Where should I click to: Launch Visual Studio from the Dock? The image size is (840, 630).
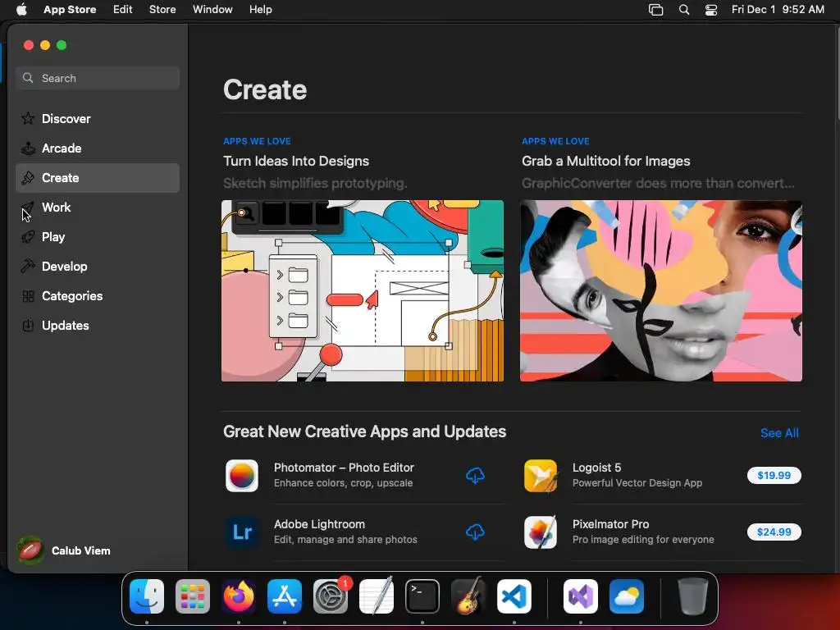[581, 596]
